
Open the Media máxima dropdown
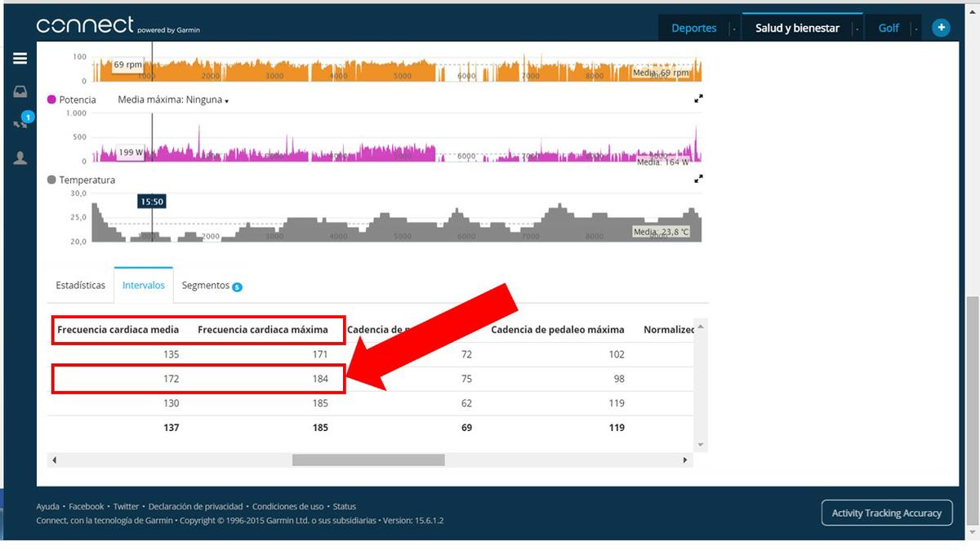click(x=173, y=100)
